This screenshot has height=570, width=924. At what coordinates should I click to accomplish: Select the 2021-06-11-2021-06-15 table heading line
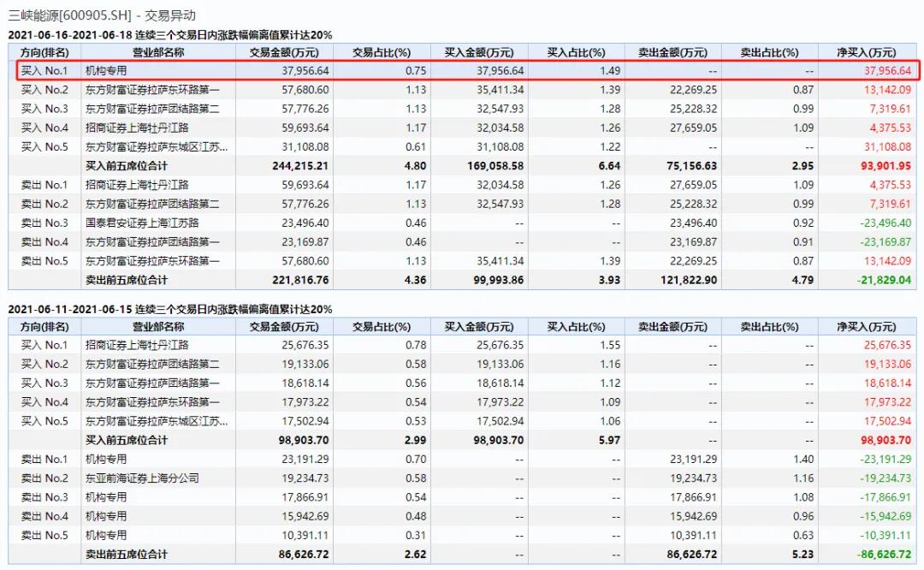pyautogui.click(x=169, y=309)
